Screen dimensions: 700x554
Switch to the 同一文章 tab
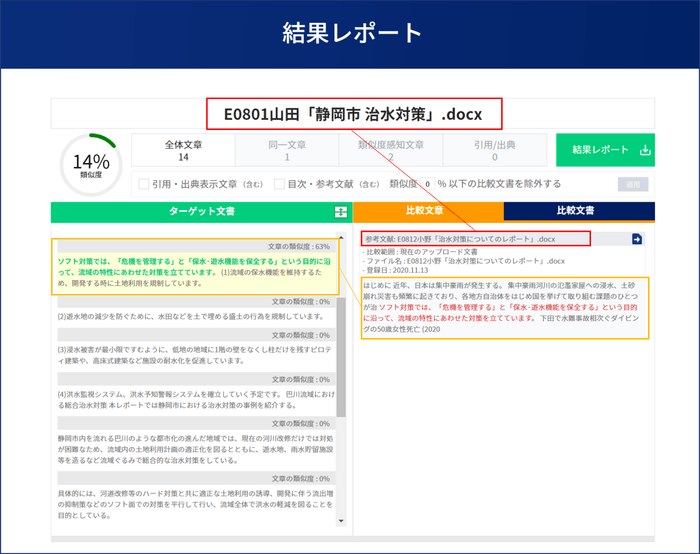pyautogui.click(x=287, y=150)
